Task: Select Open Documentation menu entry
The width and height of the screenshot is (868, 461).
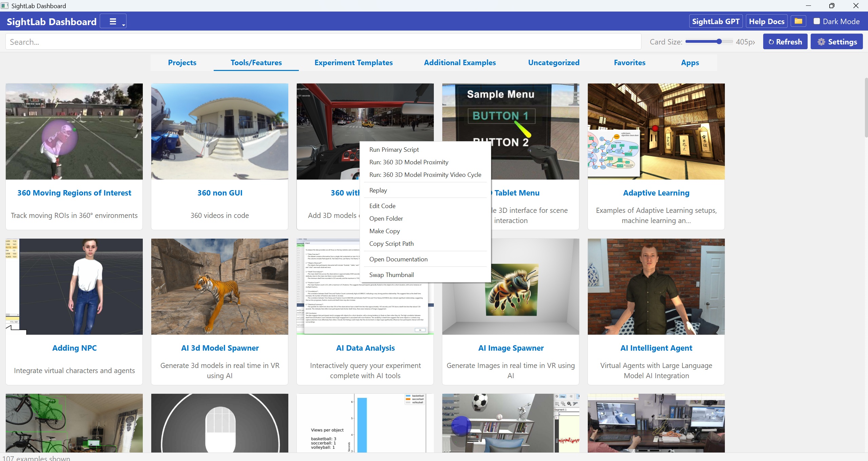Action: 398,259
